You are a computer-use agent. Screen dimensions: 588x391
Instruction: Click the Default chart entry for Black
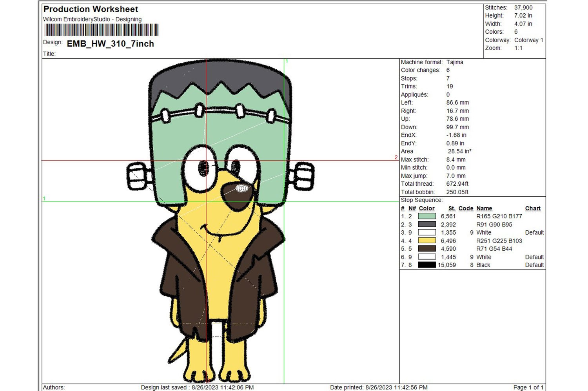coord(534,265)
